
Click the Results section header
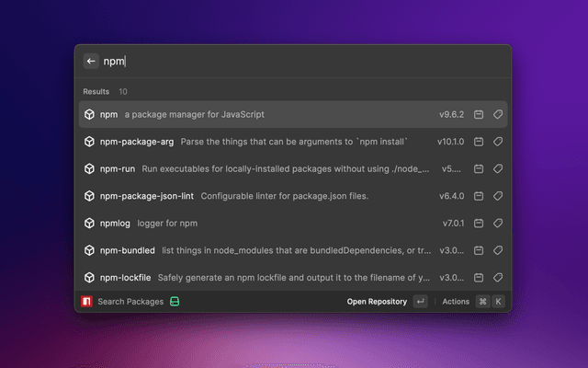[x=96, y=92]
